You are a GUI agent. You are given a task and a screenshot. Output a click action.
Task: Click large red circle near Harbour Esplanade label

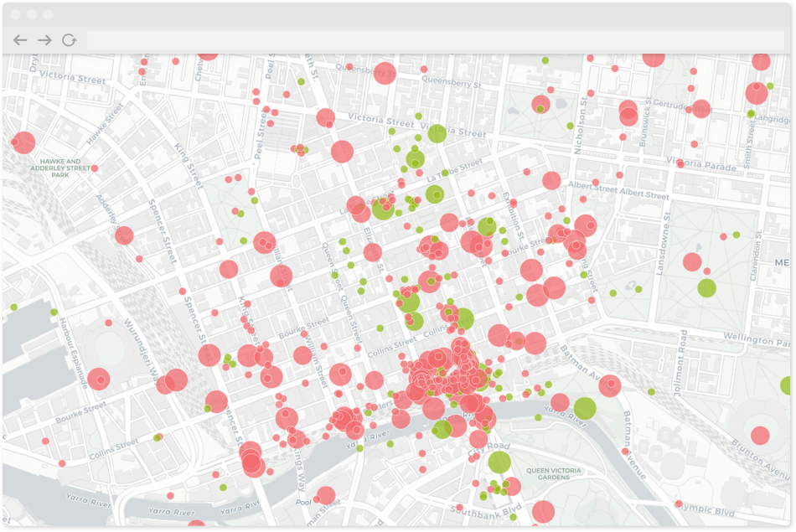pyautogui.click(x=99, y=379)
